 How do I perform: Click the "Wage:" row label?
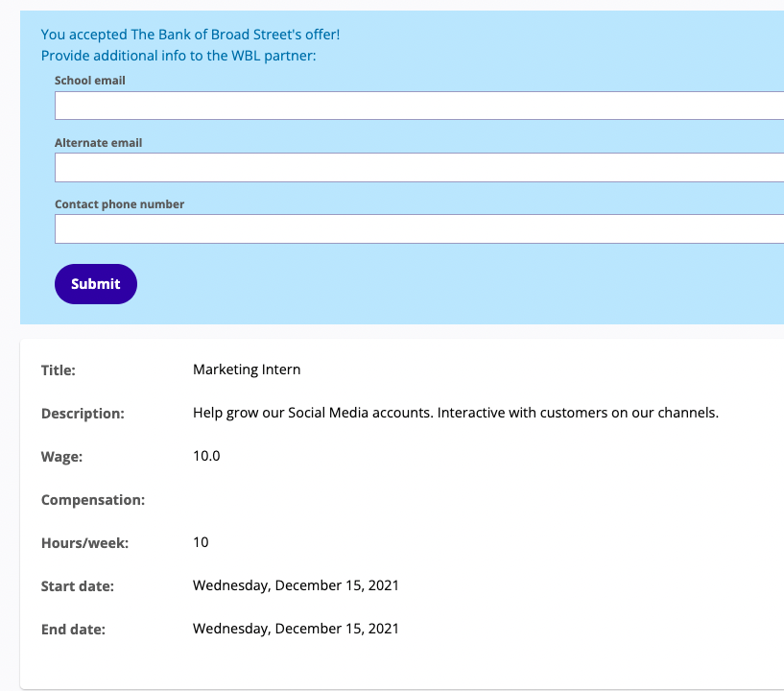(x=61, y=457)
